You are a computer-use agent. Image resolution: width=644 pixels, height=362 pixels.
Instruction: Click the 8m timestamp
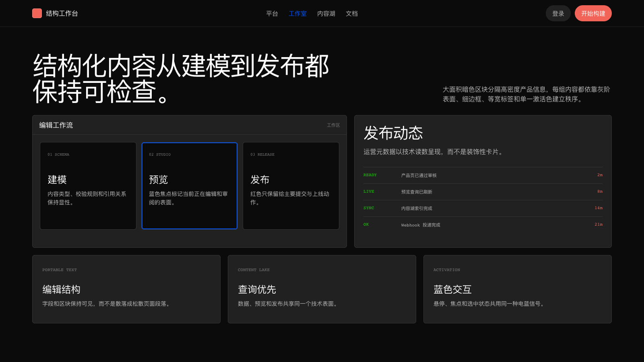pyautogui.click(x=600, y=191)
